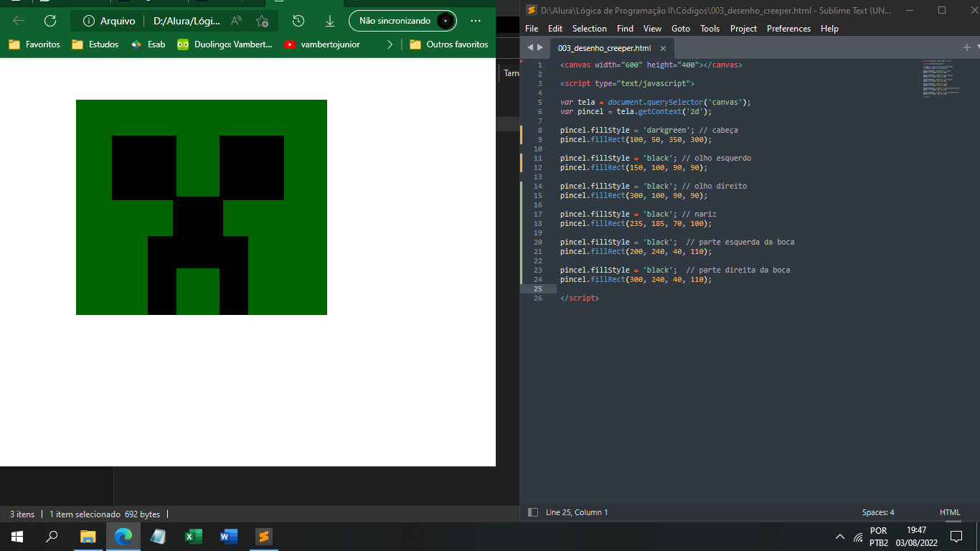Click next tab arrow in Sublime

point(540,48)
